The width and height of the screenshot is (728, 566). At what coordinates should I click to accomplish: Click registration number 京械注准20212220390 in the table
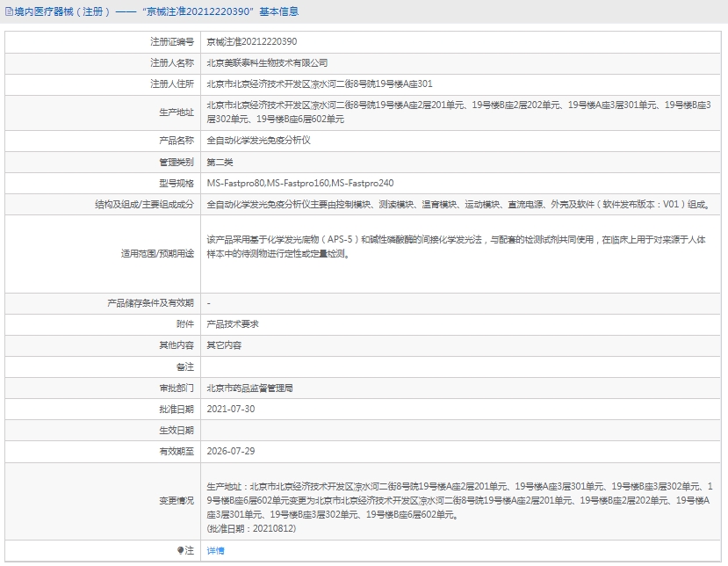click(x=251, y=41)
